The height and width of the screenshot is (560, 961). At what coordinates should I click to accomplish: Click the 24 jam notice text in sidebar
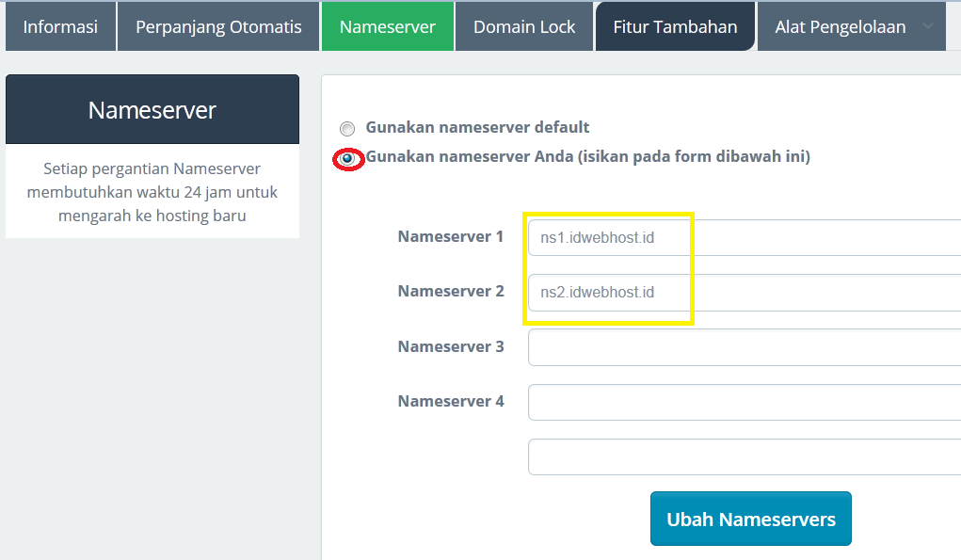click(152, 192)
